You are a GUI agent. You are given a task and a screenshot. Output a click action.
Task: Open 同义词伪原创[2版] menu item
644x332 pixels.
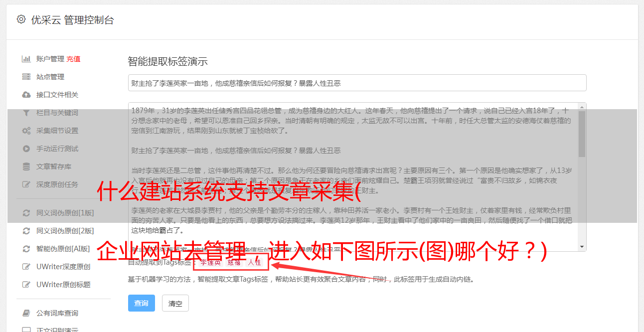65,231
